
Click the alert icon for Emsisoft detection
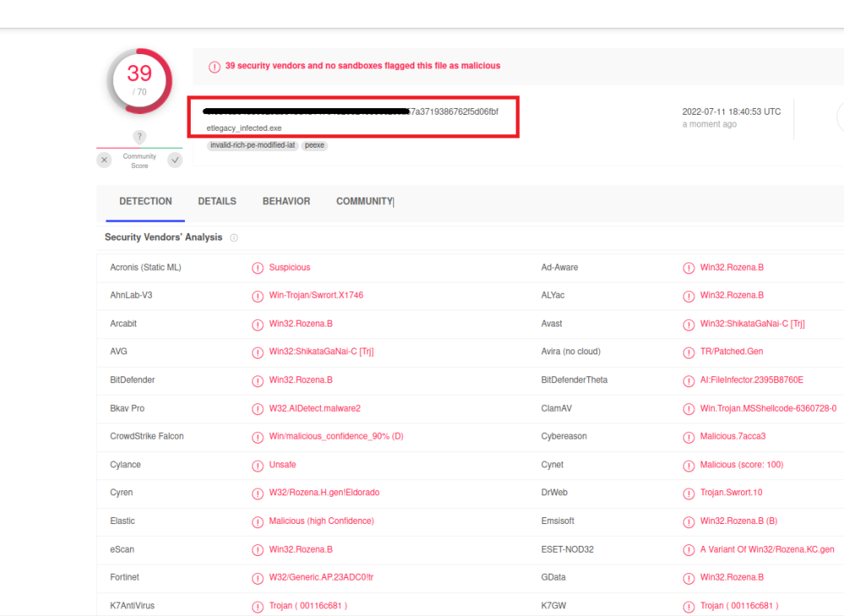689,521
